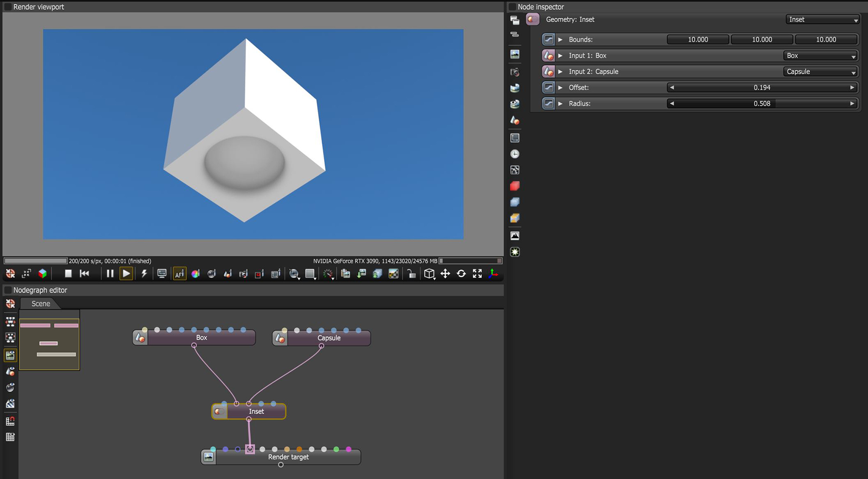Click the recenter nodegraph icon
This screenshot has width=868, height=479.
(x=10, y=304)
